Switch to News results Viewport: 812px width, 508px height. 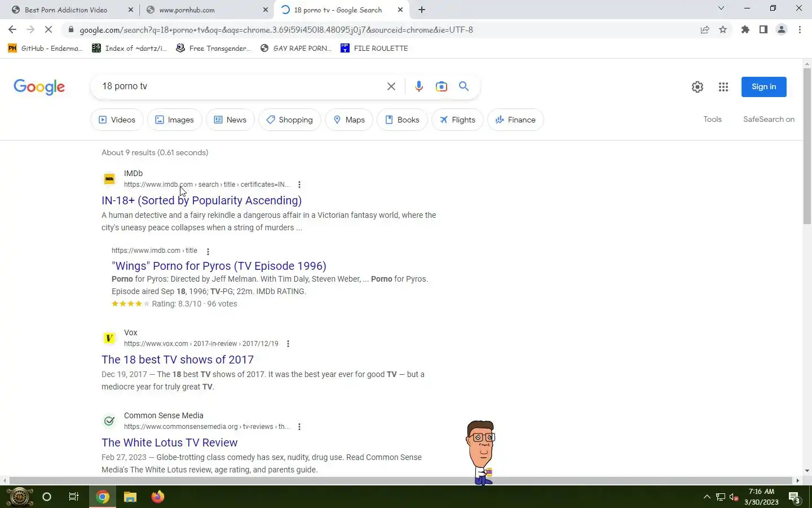coord(230,120)
